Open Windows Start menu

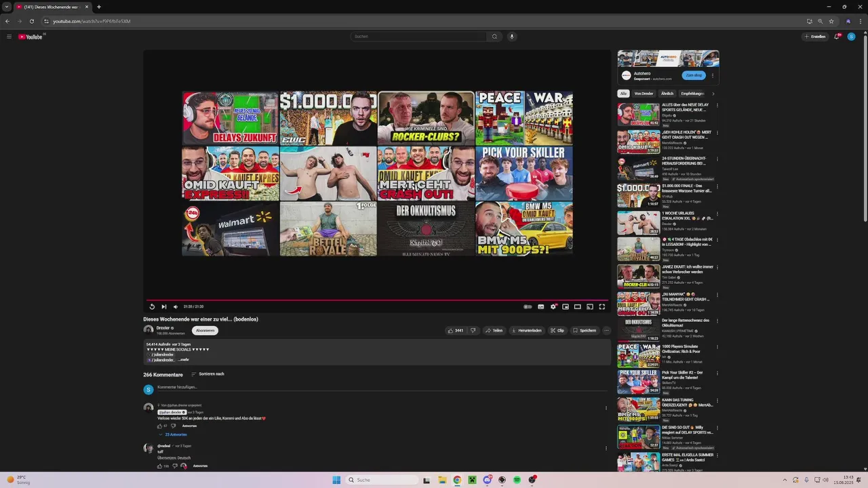click(x=336, y=480)
